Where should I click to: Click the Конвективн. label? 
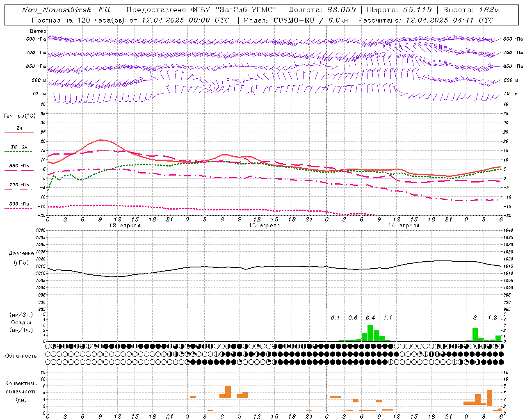(21, 383)
